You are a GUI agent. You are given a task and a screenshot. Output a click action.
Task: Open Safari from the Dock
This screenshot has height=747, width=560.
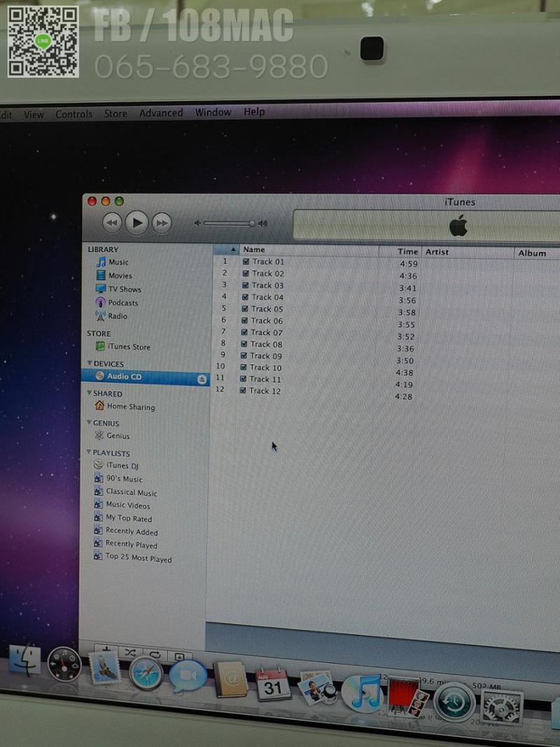point(146,673)
